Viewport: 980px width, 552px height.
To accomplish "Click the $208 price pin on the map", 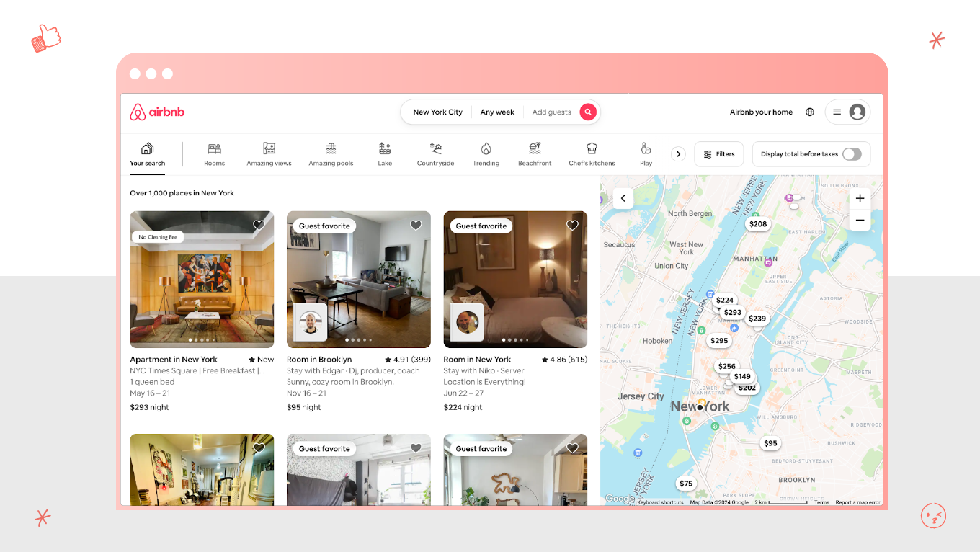I will (757, 223).
